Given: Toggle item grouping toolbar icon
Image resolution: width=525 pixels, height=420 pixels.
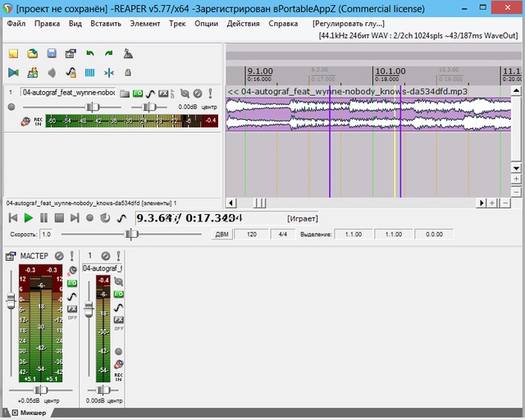Looking at the screenshot, I should pyautogui.click(x=33, y=73).
